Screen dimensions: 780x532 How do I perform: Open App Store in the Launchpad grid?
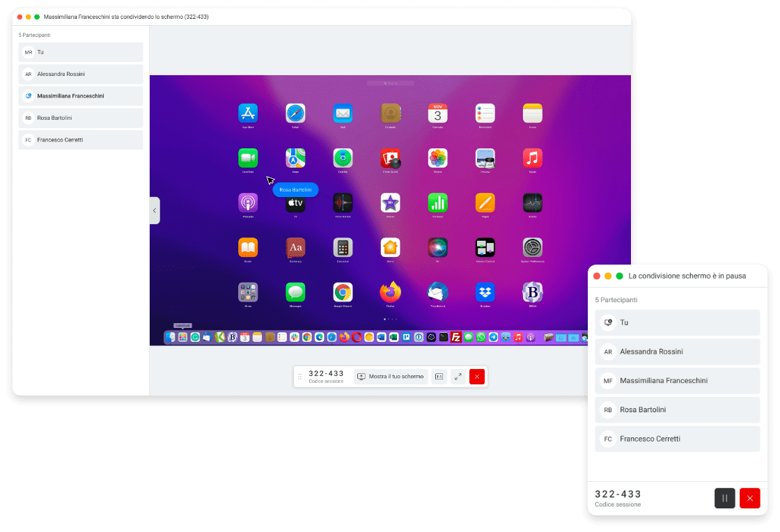pos(248,114)
